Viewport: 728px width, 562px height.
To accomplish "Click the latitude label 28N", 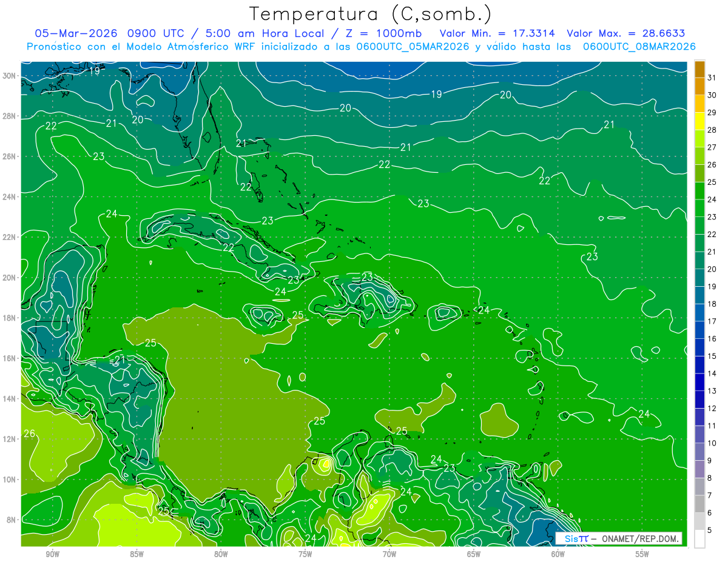I will click(10, 116).
